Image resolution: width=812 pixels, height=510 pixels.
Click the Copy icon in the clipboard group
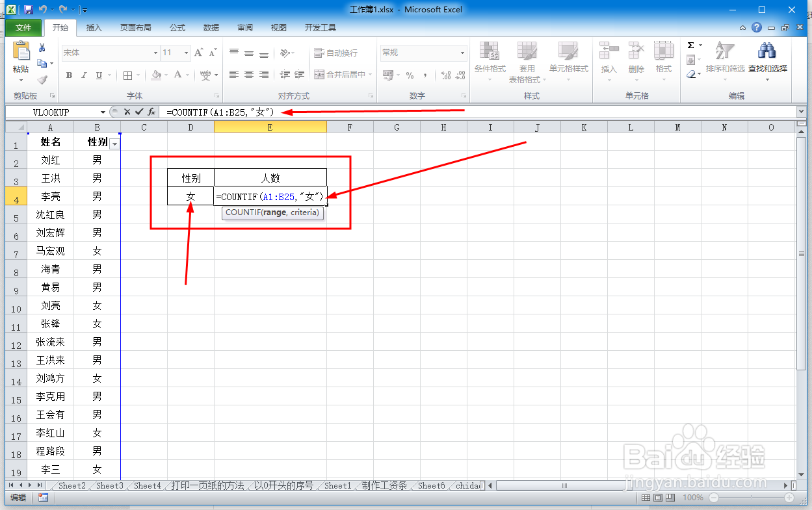pyautogui.click(x=42, y=63)
